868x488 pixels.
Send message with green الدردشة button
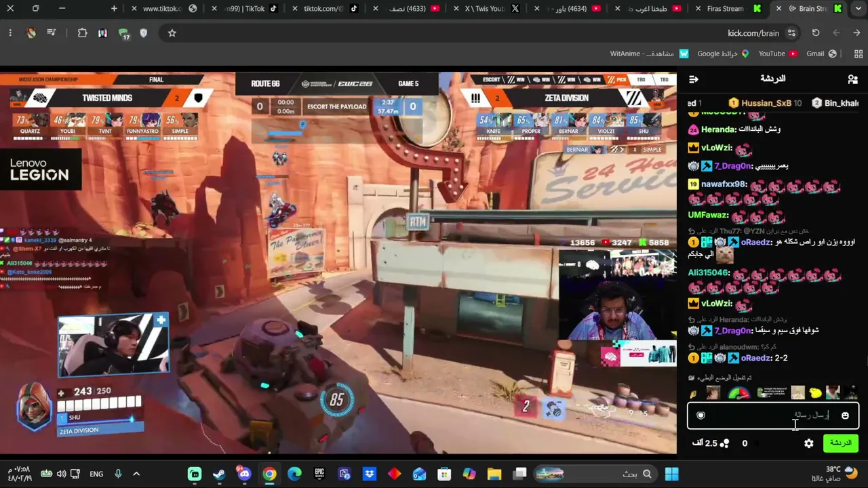(840, 443)
